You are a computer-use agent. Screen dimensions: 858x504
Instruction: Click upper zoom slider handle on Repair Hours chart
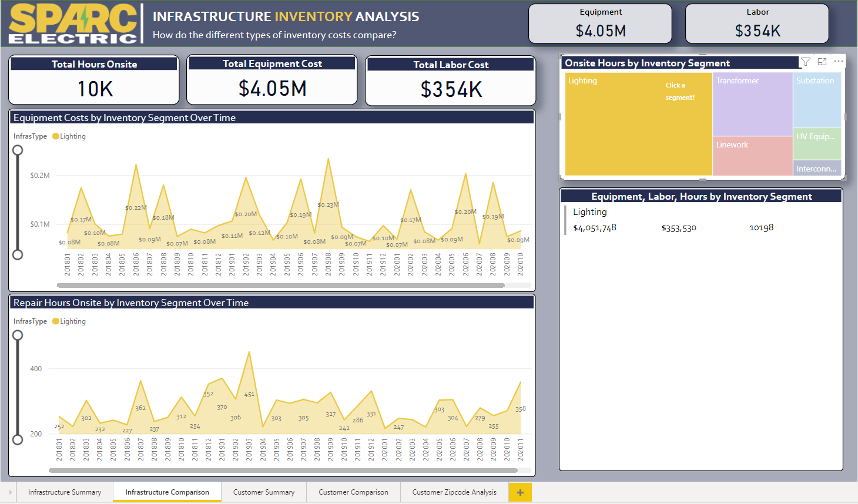pos(18,335)
